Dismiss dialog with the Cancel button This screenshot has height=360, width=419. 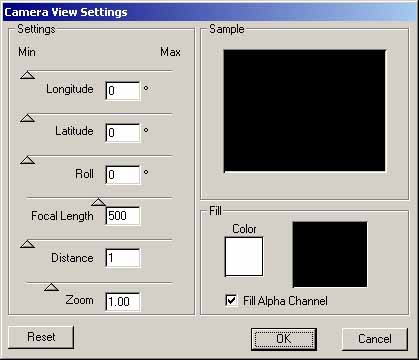[375, 339]
